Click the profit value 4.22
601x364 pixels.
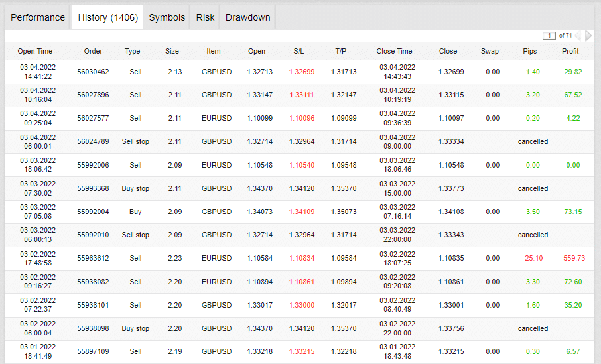click(x=573, y=119)
